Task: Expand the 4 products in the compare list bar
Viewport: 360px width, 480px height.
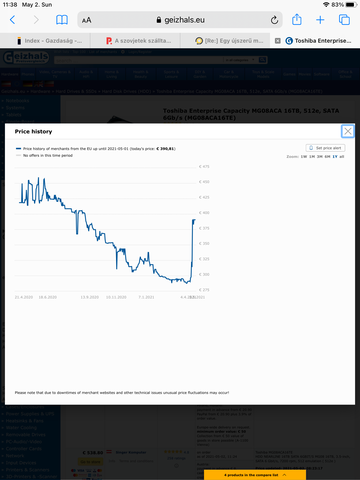Action: point(255,475)
